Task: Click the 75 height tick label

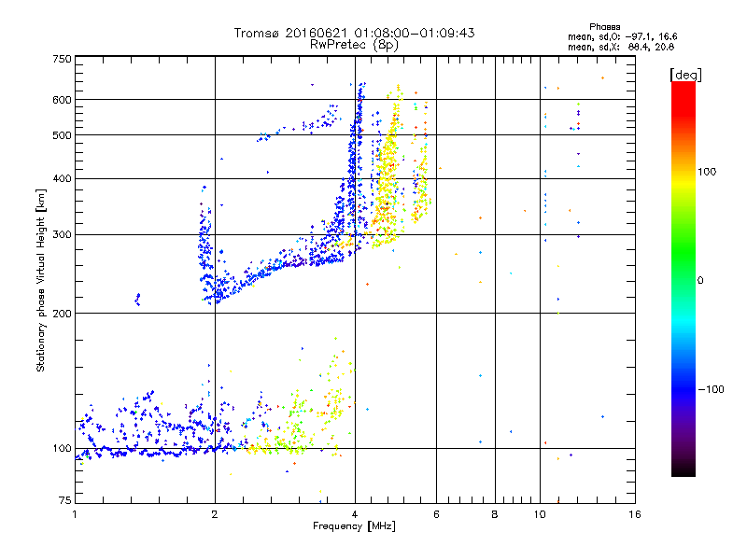Action: point(64,500)
